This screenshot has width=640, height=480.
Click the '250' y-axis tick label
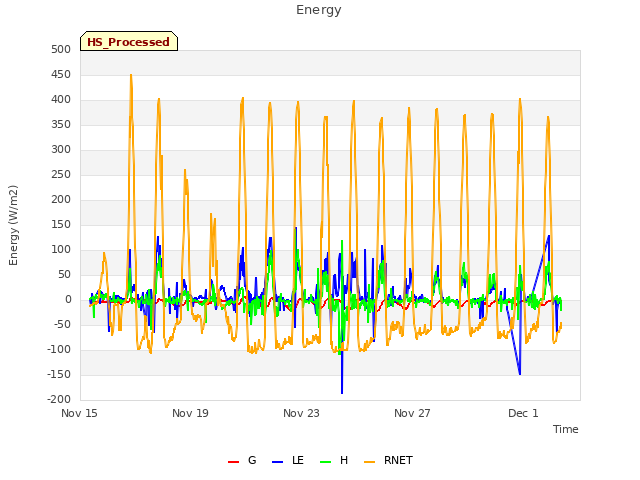61,175
